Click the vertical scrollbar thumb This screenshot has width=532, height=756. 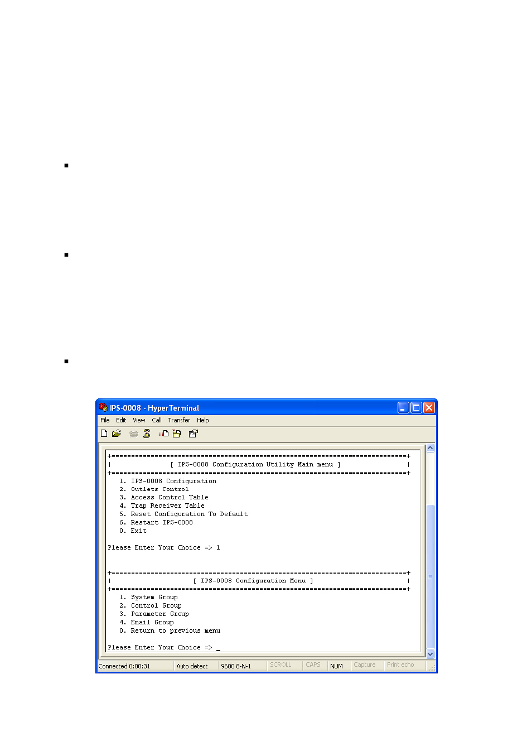[430, 576]
